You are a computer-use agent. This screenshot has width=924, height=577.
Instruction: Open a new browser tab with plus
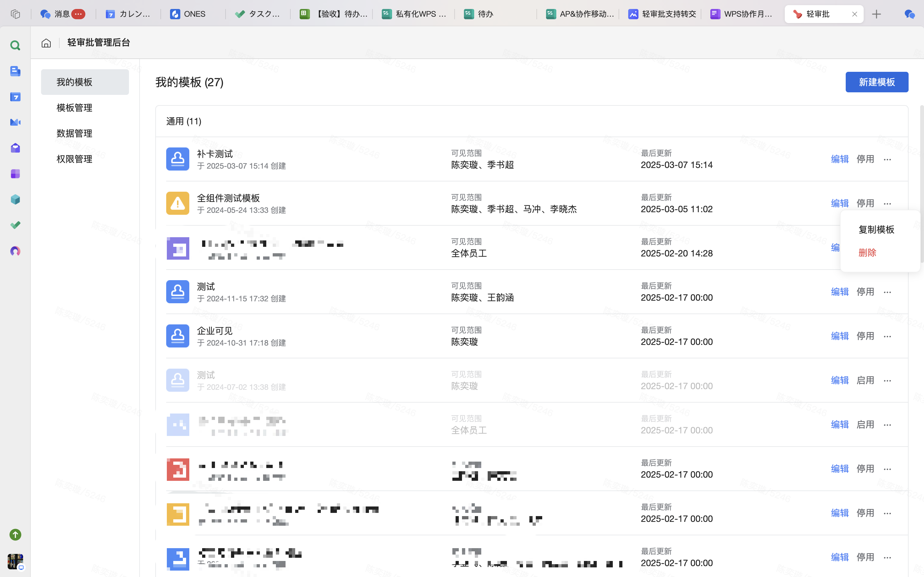876,14
